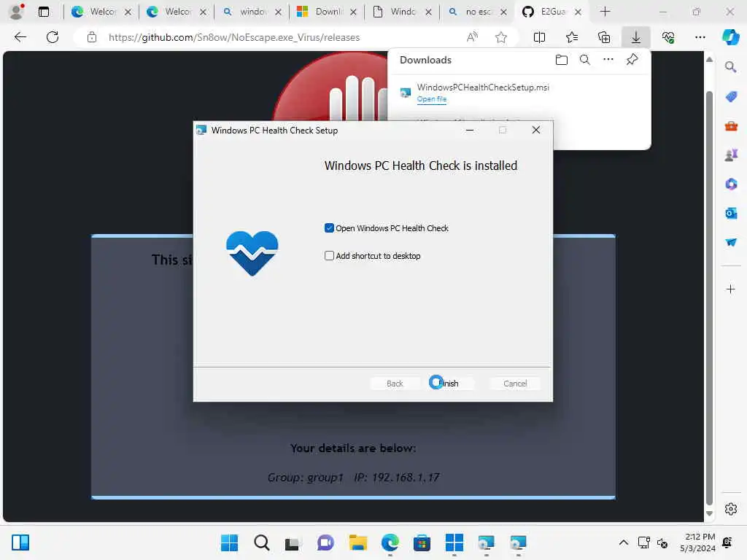
Task: Show hidden icons in system tray
Action: (x=623, y=542)
